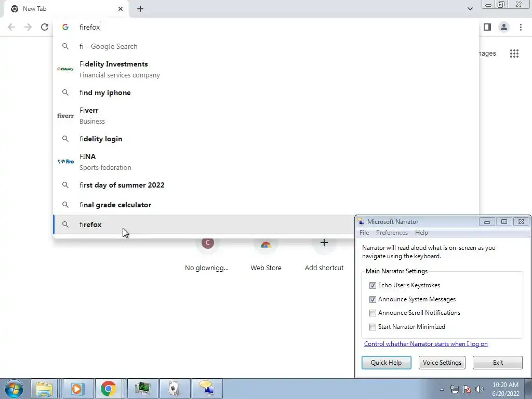Screen dimensions: 532x399
Task: Open the Action Center flag icon
Action: pos(467,390)
